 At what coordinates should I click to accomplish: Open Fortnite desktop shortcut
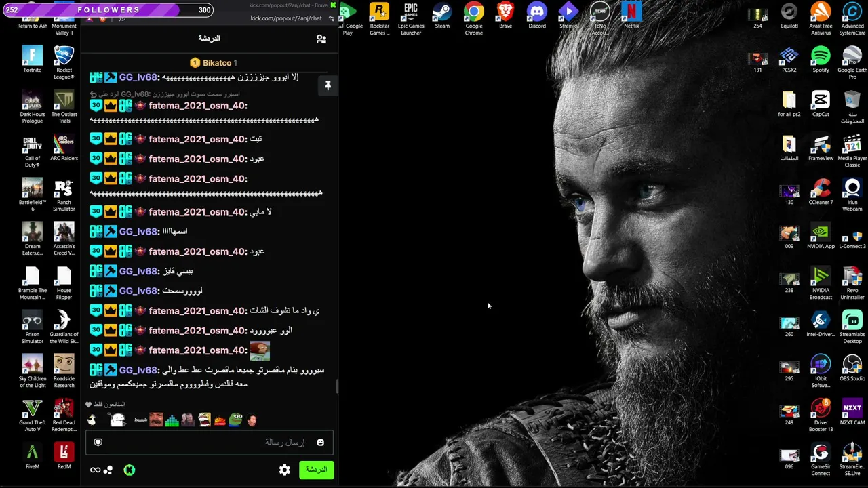pyautogui.click(x=33, y=60)
